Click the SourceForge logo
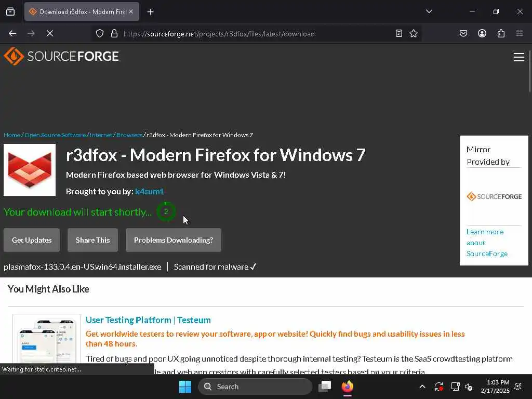Viewport: 532px width, 399px height. (61, 56)
